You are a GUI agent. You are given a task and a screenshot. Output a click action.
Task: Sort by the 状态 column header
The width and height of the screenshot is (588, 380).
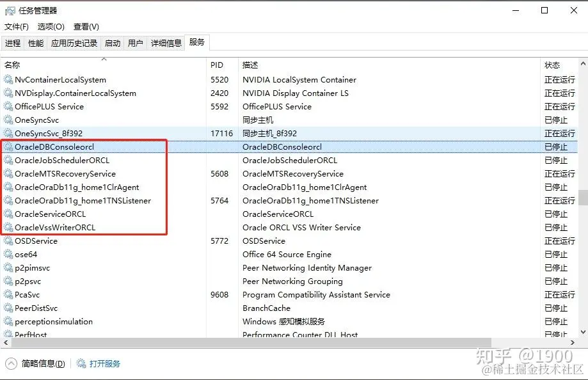pyautogui.click(x=559, y=65)
